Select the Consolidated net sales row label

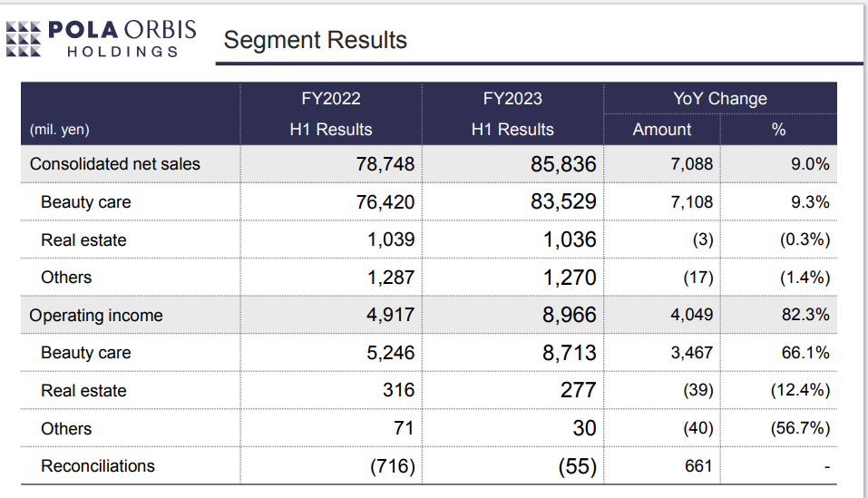115,164
